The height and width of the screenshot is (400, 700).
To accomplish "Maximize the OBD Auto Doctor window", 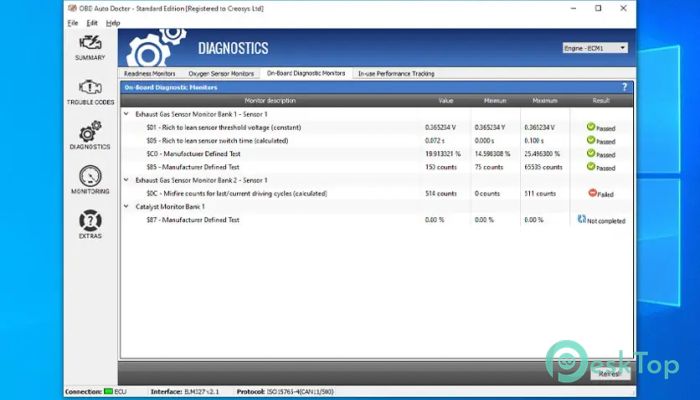I will 598,8.
